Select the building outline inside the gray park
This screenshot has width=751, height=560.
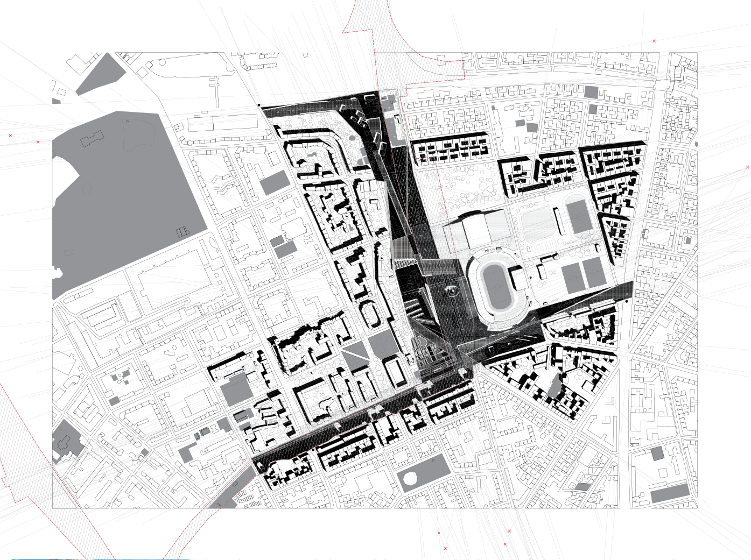[x=92, y=139]
